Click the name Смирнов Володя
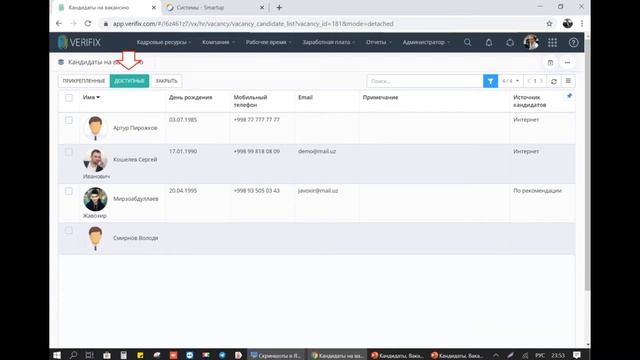 pyautogui.click(x=136, y=238)
